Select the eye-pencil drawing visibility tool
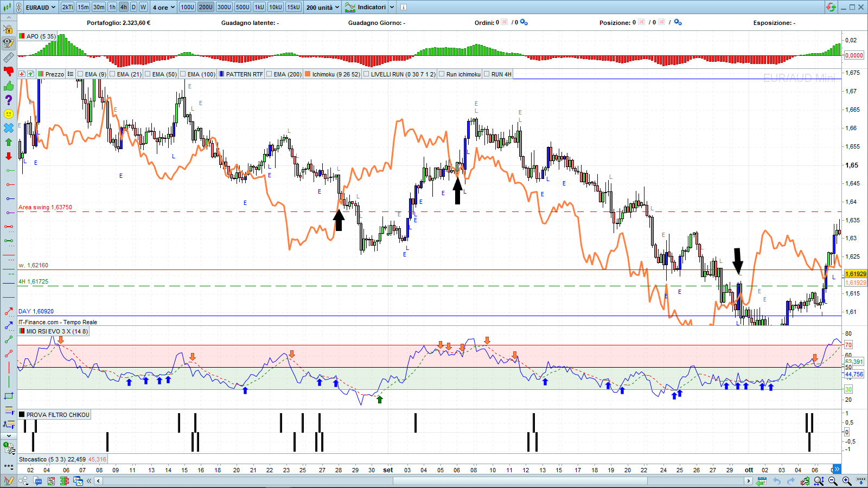 (8, 43)
